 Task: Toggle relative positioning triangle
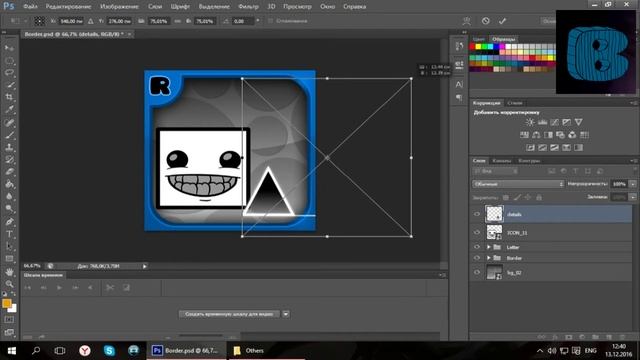(x=91, y=21)
